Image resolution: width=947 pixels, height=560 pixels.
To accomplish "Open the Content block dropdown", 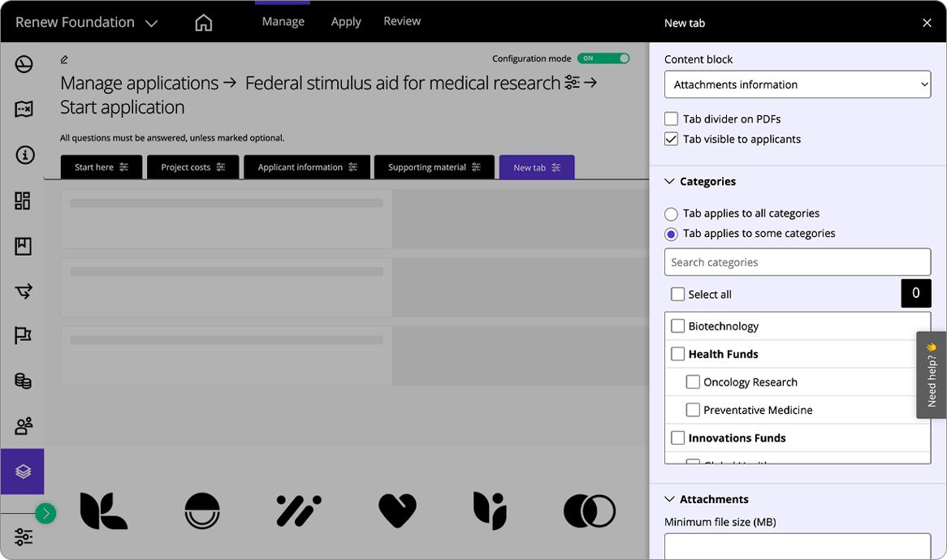I will pos(797,84).
